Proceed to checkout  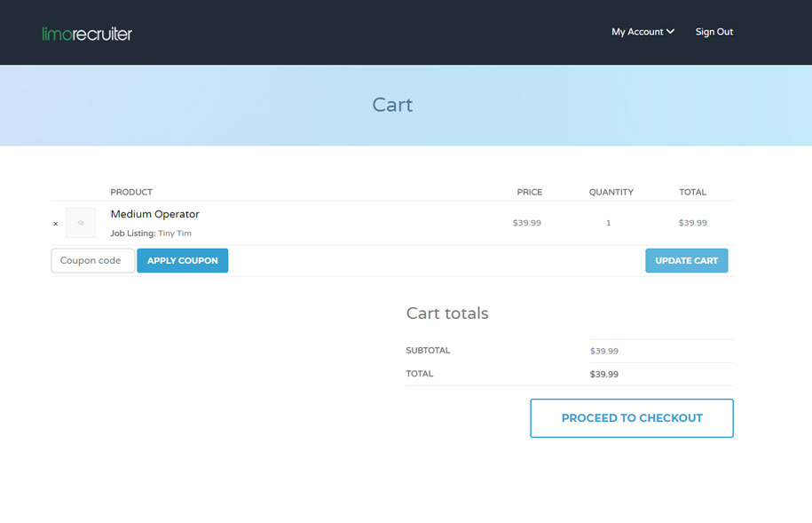coord(632,418)
